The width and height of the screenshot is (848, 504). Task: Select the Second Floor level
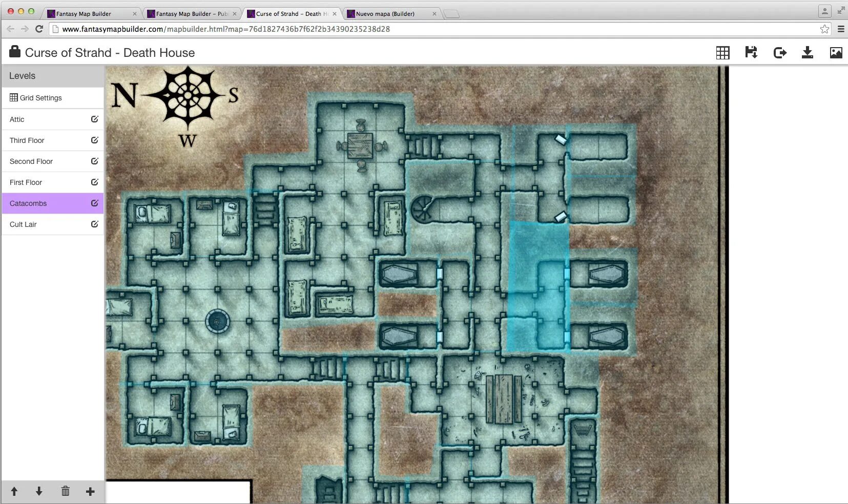pyautogui.click(x=53, y=161)
